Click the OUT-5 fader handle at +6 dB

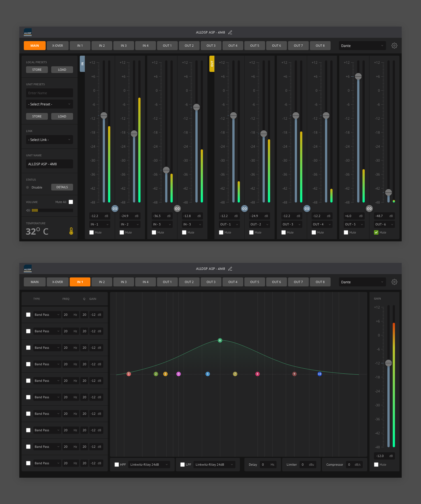358,76
